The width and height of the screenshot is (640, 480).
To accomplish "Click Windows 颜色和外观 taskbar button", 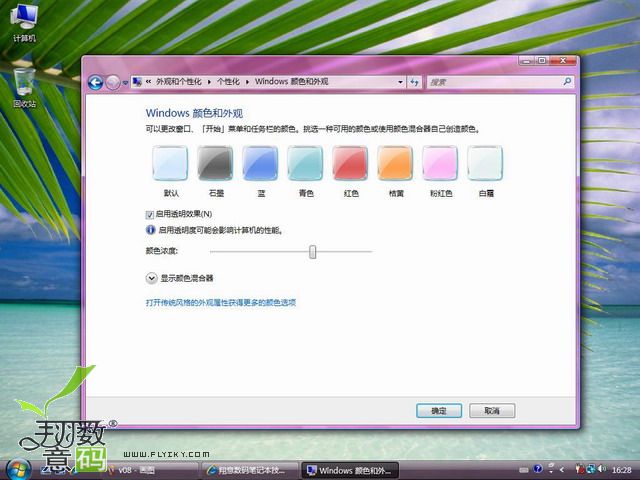I will [x=350, y=470].
